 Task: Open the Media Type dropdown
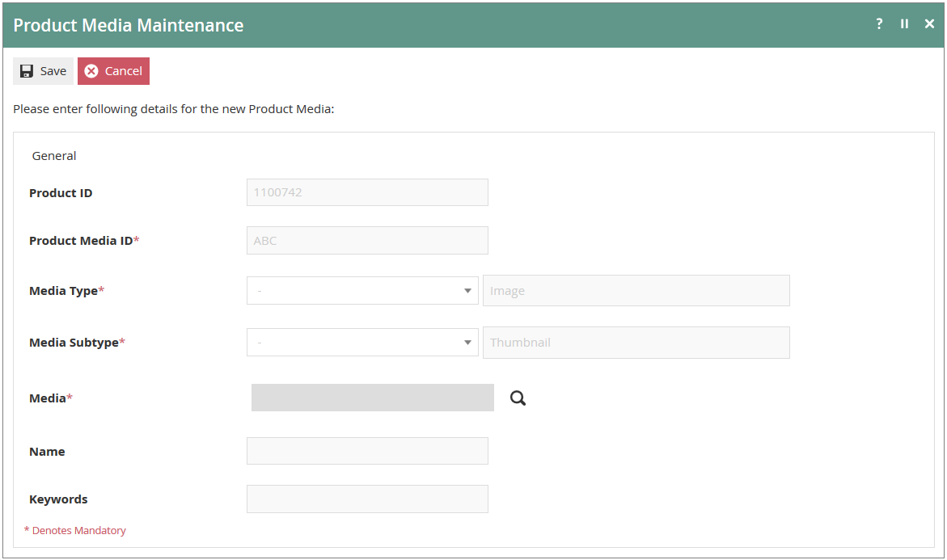pos(362,290)
